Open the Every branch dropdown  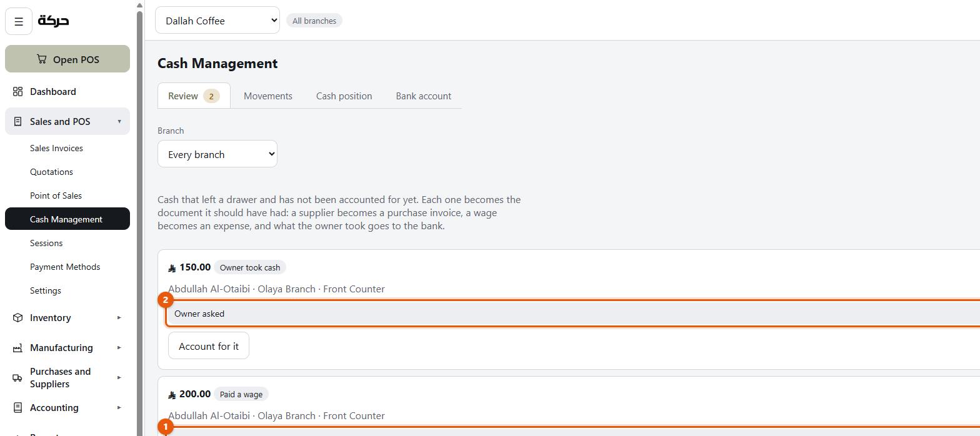pos(217,154)
